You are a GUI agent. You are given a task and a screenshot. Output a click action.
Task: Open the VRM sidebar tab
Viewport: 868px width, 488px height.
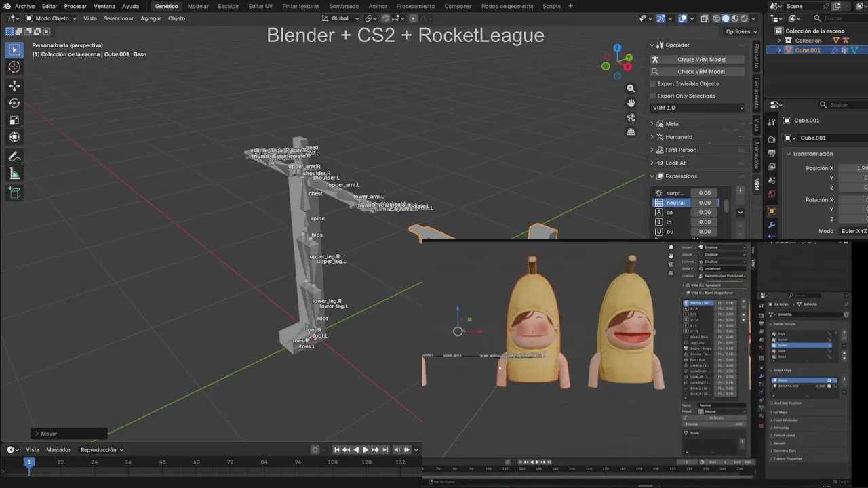pyautogui.click(x=757, y=184)
